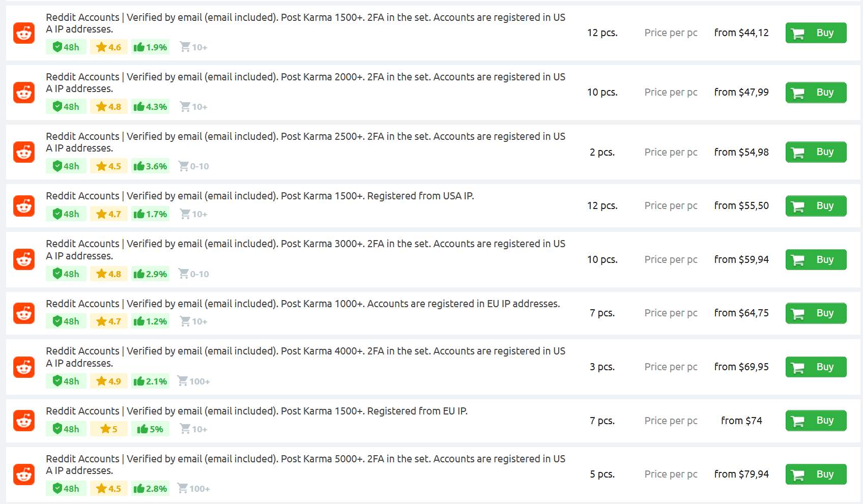The width and height of the screenshot is (863, 504).
Task: Click the 5% thumbs-up badge on EU 1500+ listing
Action: pos(150,429)
